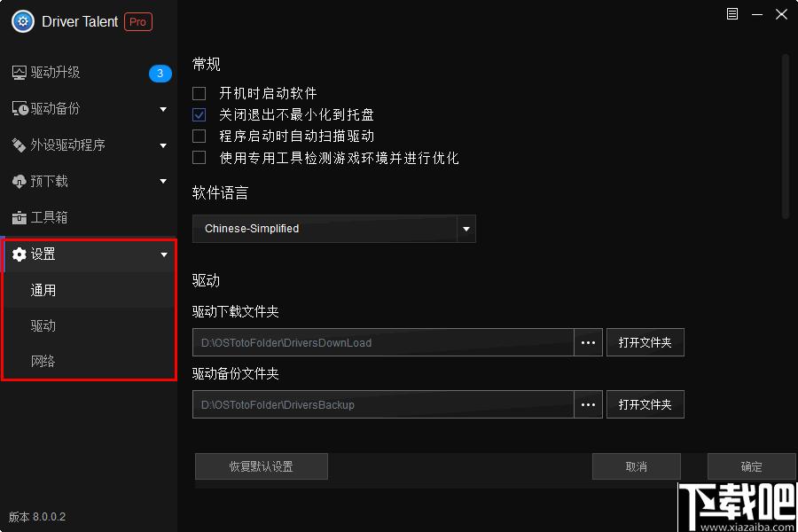This screenshot has width=798, height=532.
Task: Close the Driver Talent window
Action: (x=781, y=14)
